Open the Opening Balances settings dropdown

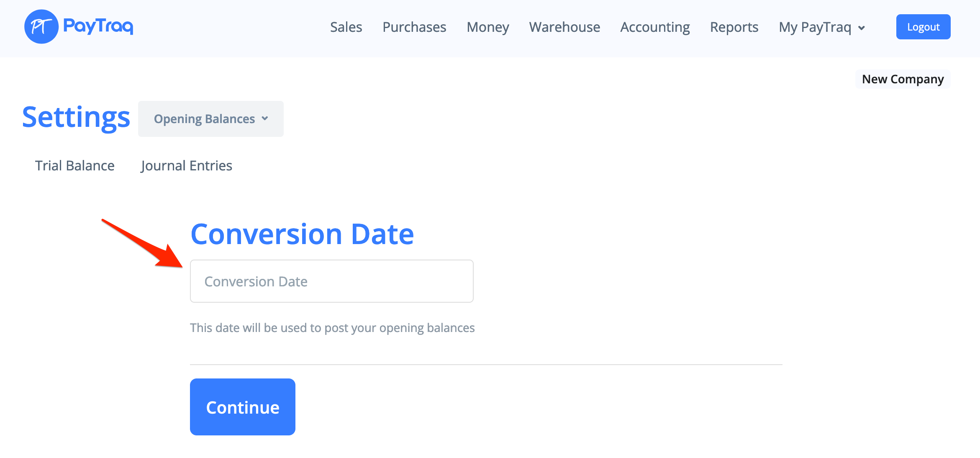click(210, 119)
